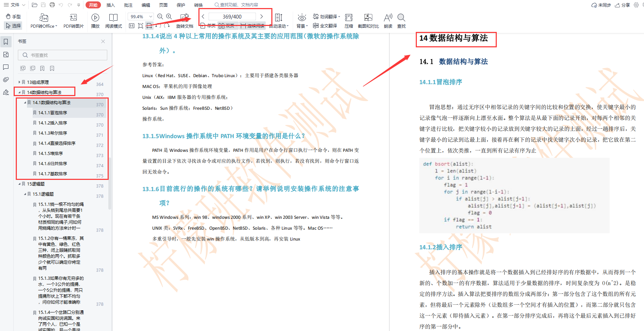
Task: Expand all bookmarks icon
Action: [x=23, y=68]
